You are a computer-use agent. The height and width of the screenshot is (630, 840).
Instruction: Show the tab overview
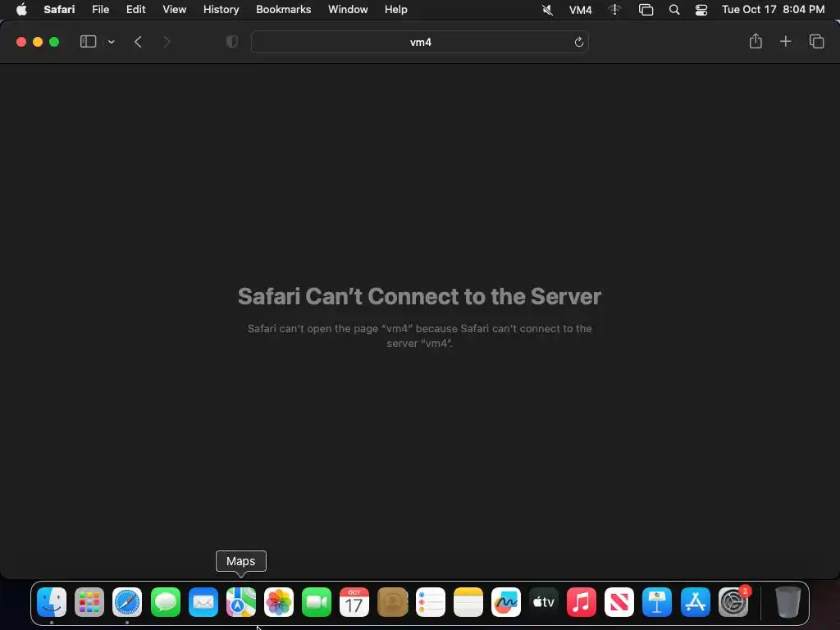click(816, 41)
